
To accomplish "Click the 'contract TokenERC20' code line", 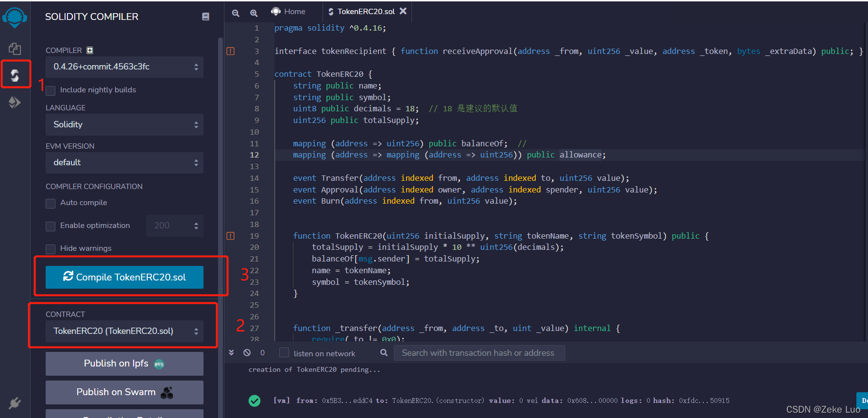I will (x=323, y=74).
